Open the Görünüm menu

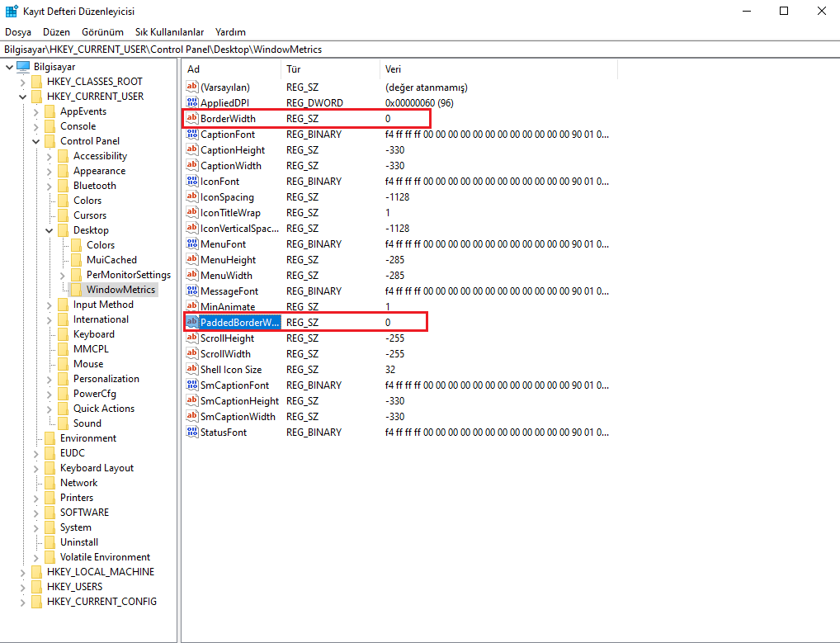[102, 32]
